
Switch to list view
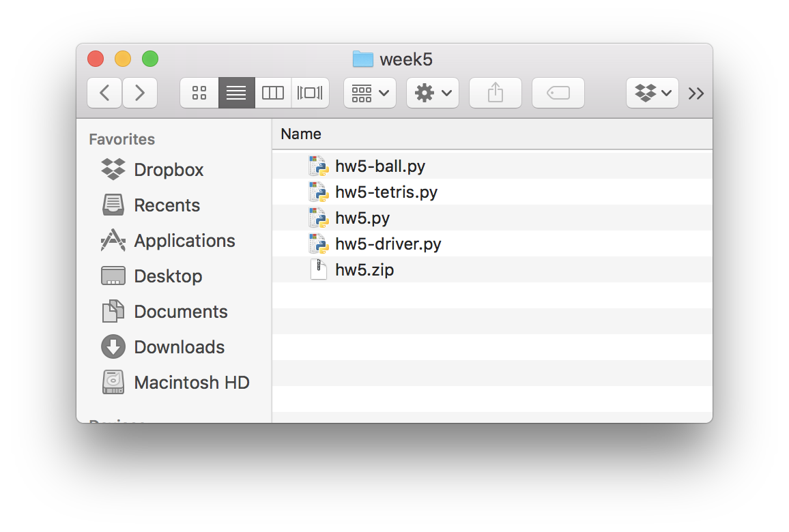[237, 93]
